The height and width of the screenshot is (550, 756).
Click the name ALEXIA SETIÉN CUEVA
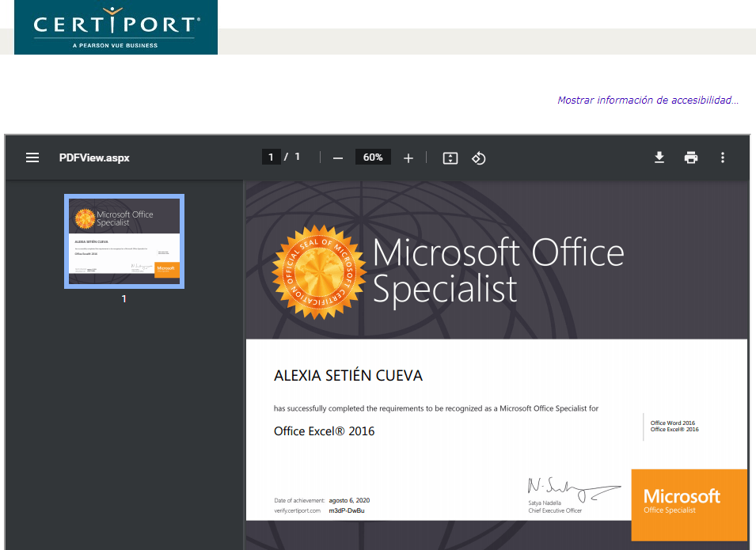click(348, 376)
